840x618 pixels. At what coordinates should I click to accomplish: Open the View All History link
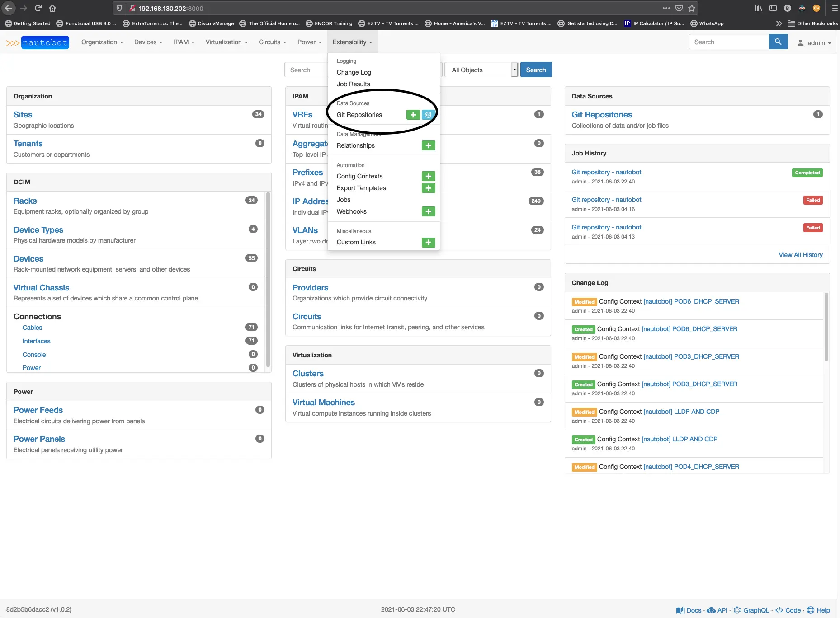[800, 255]
